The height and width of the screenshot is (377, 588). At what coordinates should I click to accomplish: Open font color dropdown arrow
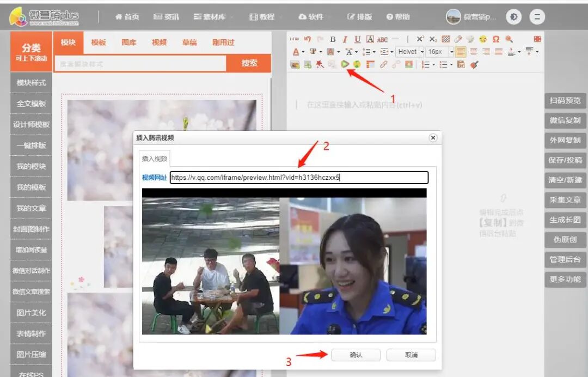click(x=303, y=52)
